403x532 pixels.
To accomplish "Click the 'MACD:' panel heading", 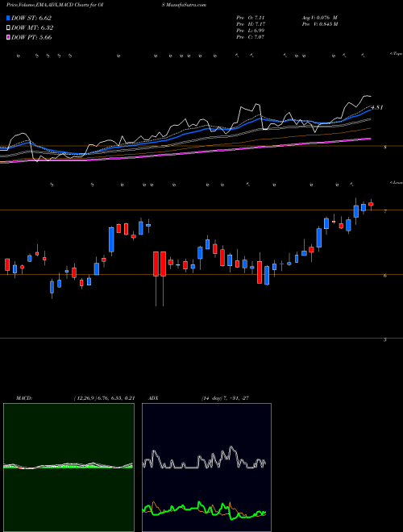I will [24, 398].
